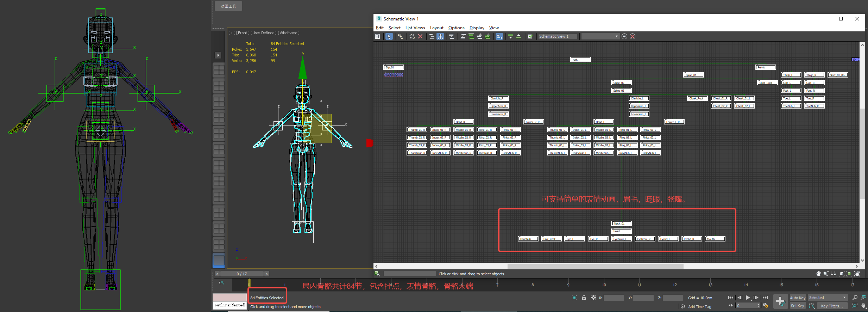The width and height of the screenshot is (868, 312).
Task: Toggle the Auto Key button
Action: [x=798, y=298]
